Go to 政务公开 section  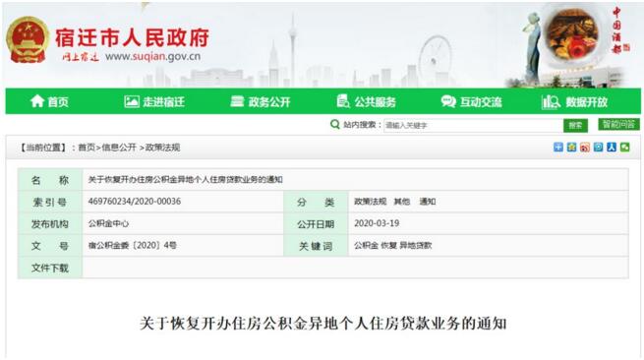pos(261,101)
